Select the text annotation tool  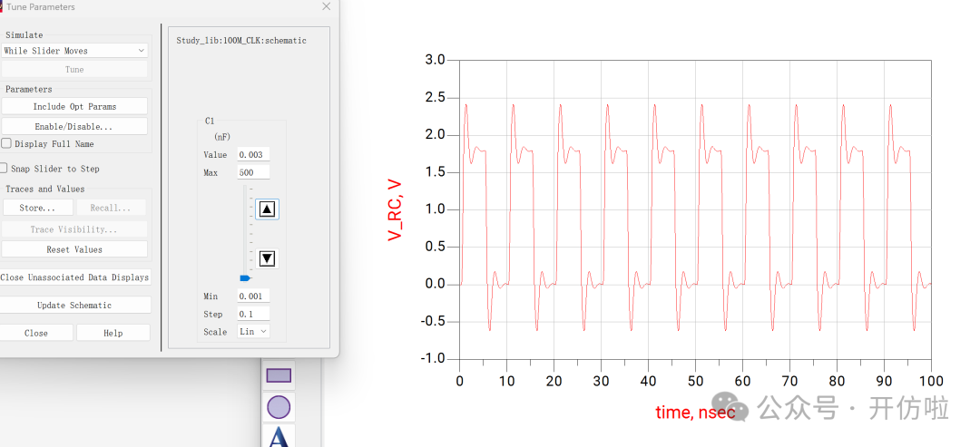click(279, 437)
